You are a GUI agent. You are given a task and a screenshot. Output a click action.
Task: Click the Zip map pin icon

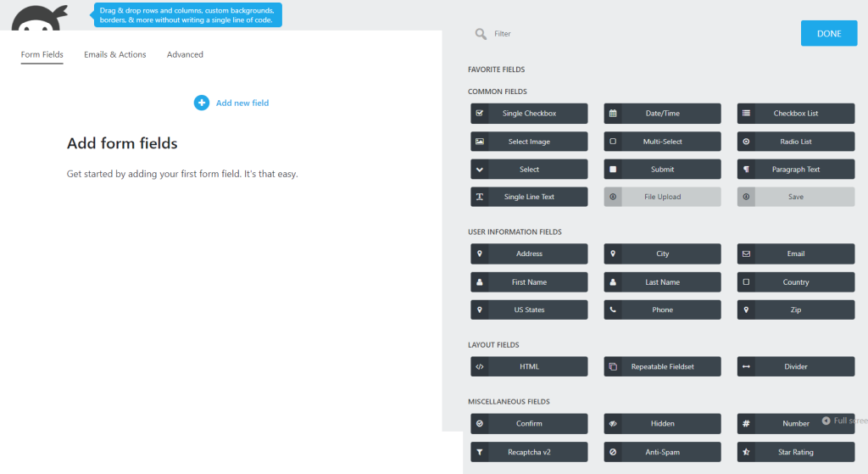[746, 309]
